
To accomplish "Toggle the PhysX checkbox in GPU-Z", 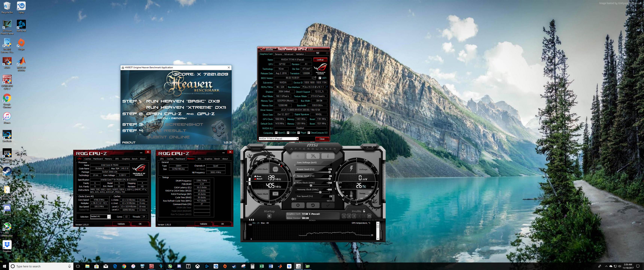I will pyautogui.click(x=298, y=133).
